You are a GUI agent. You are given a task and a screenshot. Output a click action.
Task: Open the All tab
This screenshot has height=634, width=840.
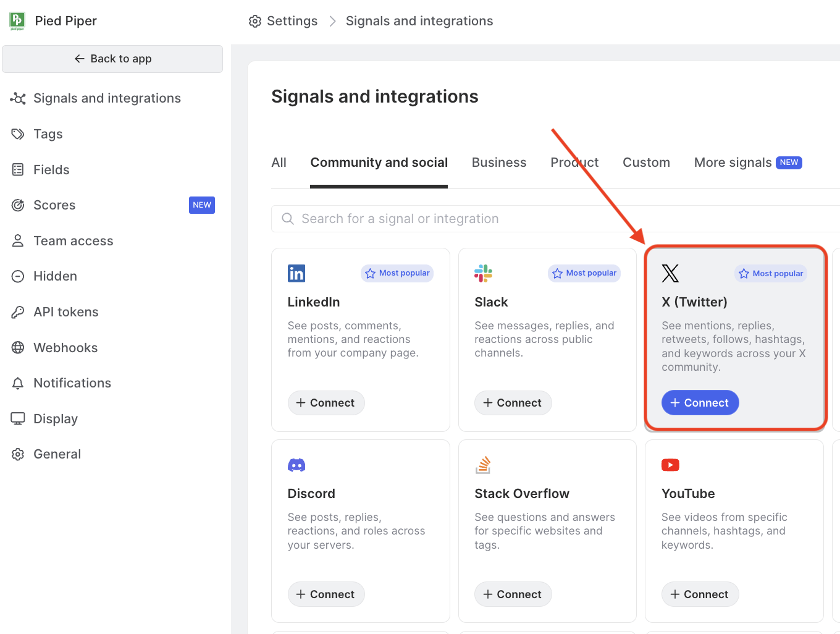[x=279, y=163]
